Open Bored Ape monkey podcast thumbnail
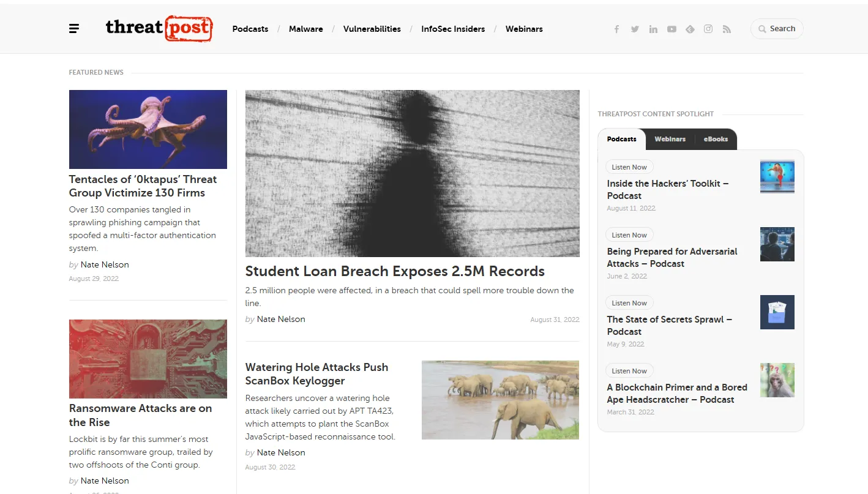Viewport: 868px width, 494px height. click(x=777, y=380)
